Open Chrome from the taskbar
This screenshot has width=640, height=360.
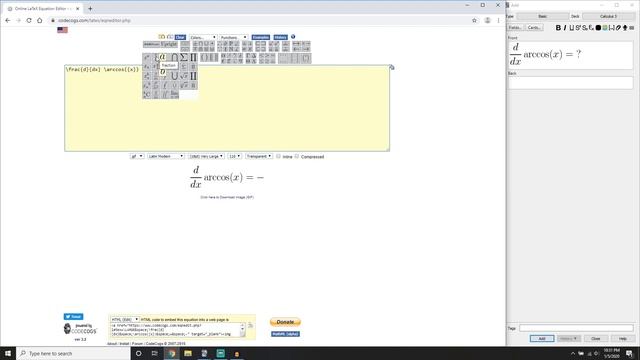click(171, 353)
